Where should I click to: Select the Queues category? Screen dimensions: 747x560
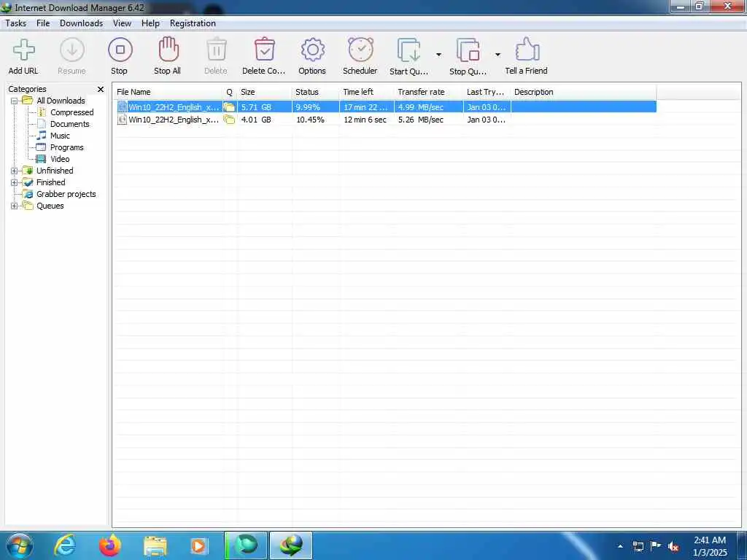pos(50,206)
